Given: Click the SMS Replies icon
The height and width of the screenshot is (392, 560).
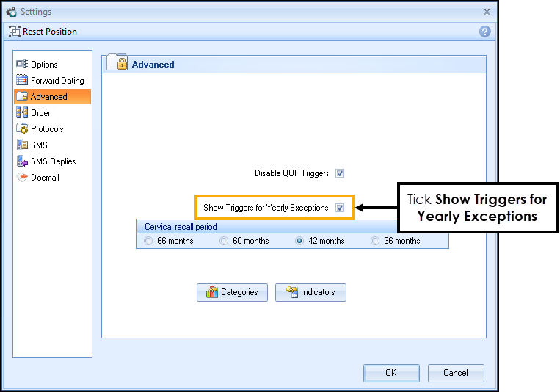Looking at the screenshot, I should [22, 161].
